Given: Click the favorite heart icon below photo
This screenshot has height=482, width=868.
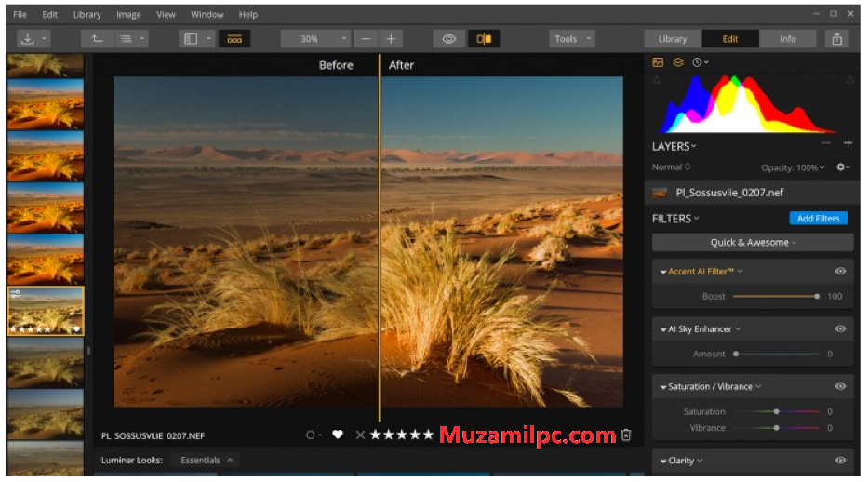Looking at the screenshot, I should (x=338, y=435).
